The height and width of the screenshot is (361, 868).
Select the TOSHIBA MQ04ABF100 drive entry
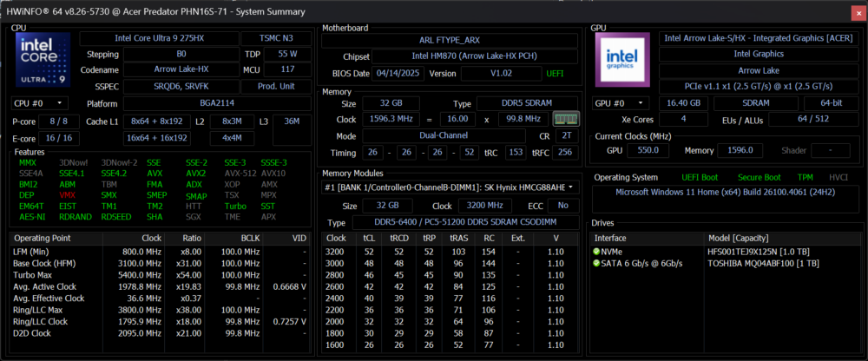pyautogui.click(x=724, y=264)
